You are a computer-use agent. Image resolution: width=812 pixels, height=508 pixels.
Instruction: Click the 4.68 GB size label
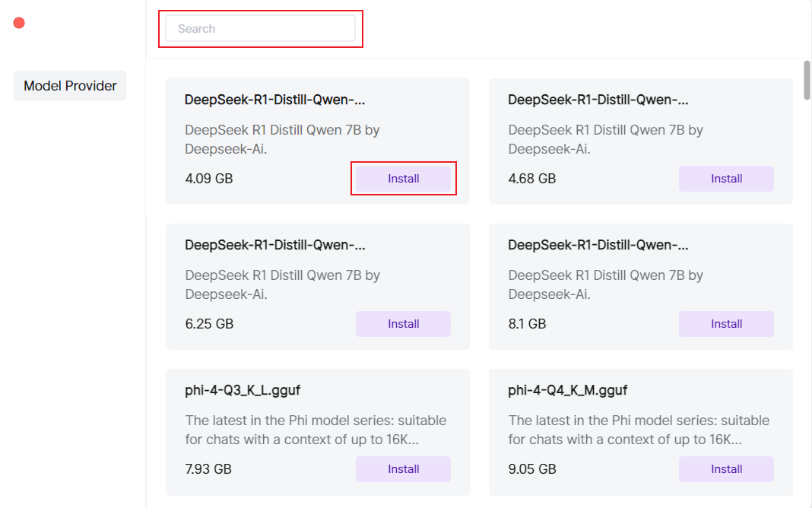click(x=532, y=179)
